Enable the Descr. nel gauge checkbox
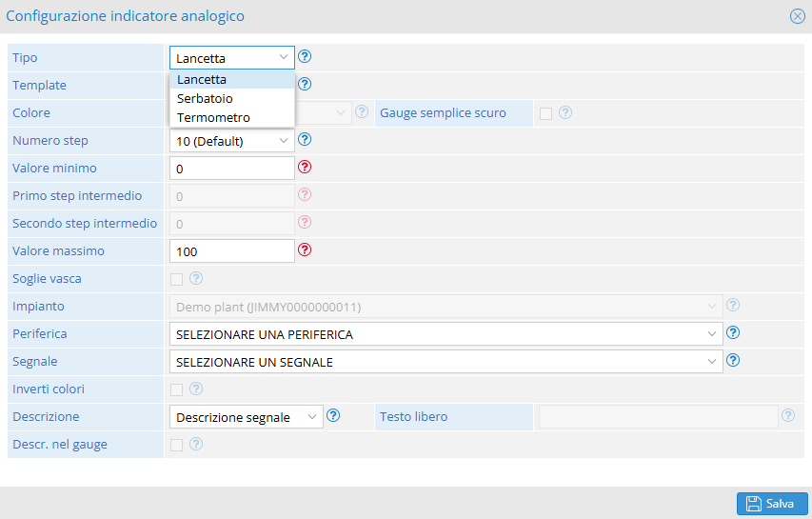Viewport: 812px width, 519px height. pos(177,446)
